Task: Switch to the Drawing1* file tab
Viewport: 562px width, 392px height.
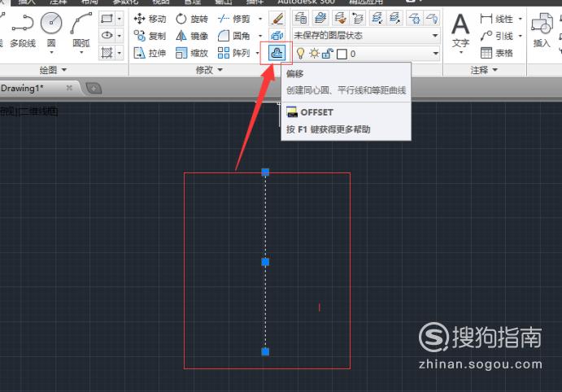Action: (x=22, y=88)
